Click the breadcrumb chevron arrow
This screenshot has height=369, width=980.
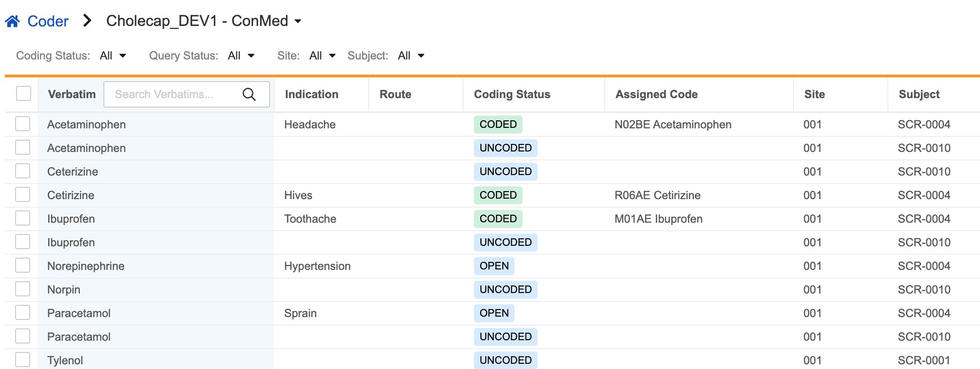(87, 21)
